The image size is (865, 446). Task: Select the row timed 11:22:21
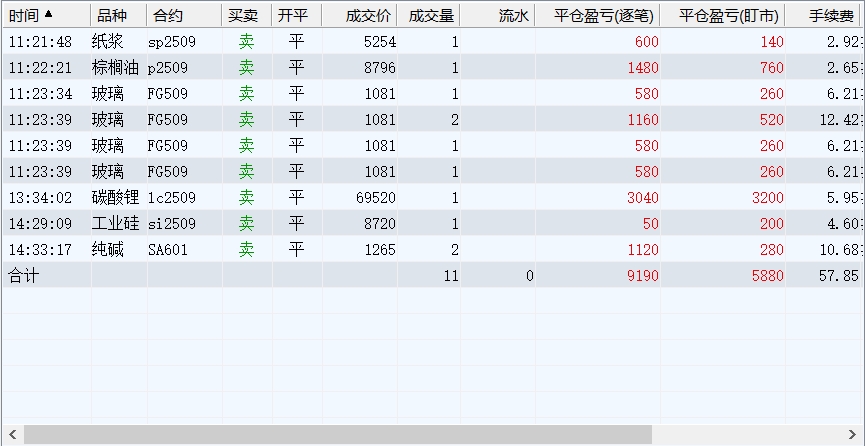tap(432, 67)
